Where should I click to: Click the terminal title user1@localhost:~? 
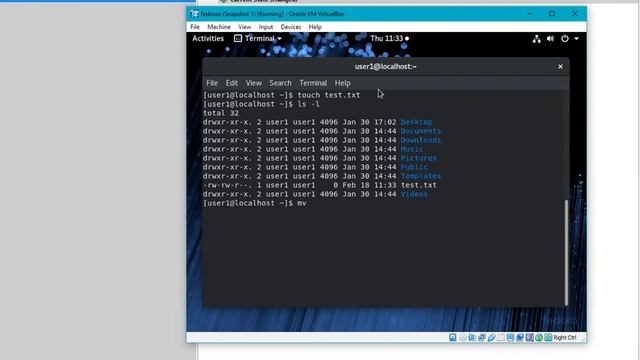(386, 67)
